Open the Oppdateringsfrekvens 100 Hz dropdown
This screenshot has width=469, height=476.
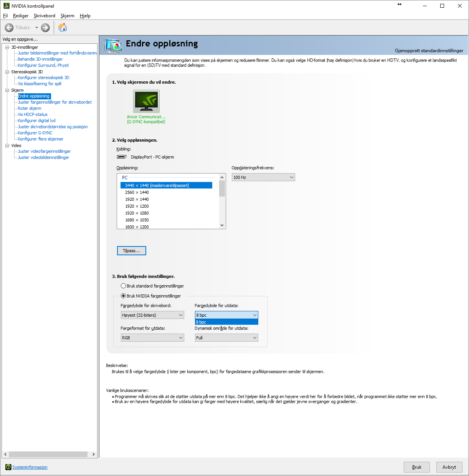click(x=263, y=177)
